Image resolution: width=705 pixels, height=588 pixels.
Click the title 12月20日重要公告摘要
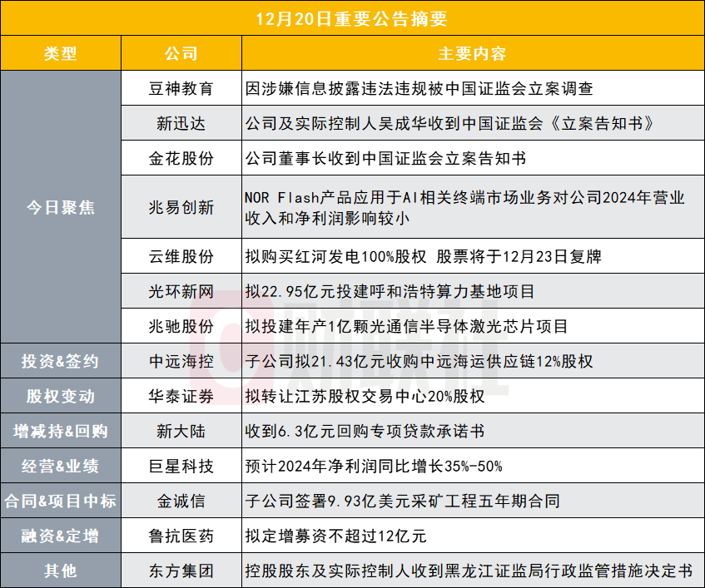pos(352,19)
